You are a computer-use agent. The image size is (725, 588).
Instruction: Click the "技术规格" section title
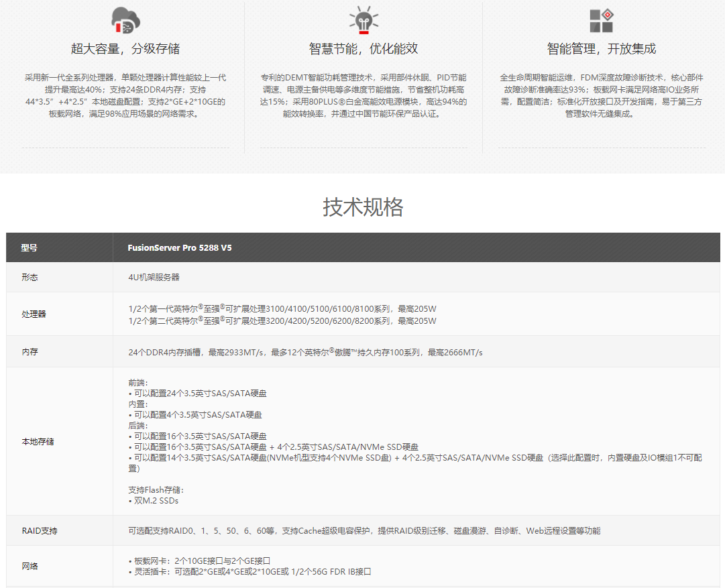pos(363,207)
